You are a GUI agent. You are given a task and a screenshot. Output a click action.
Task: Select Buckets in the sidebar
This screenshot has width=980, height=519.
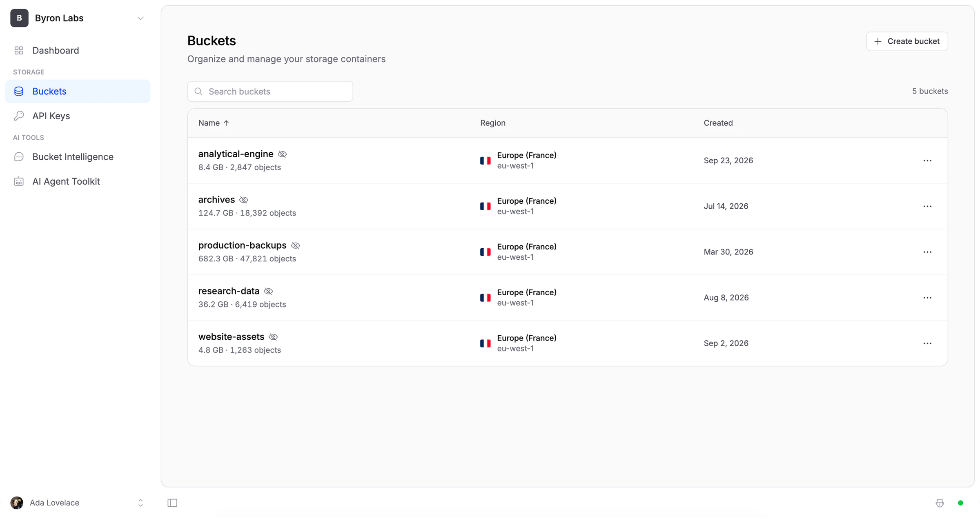[78, 91]
